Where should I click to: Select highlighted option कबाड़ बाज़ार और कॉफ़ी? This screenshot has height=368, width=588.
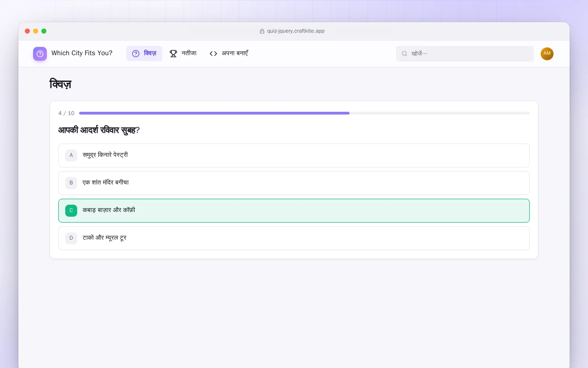click(x=294, y=211)
